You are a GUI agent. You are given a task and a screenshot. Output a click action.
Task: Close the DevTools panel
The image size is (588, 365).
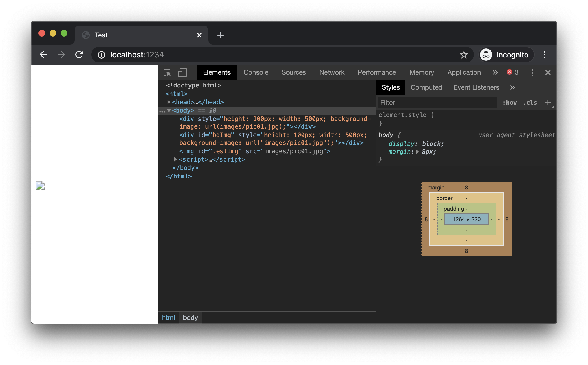[x=548, y=73]
